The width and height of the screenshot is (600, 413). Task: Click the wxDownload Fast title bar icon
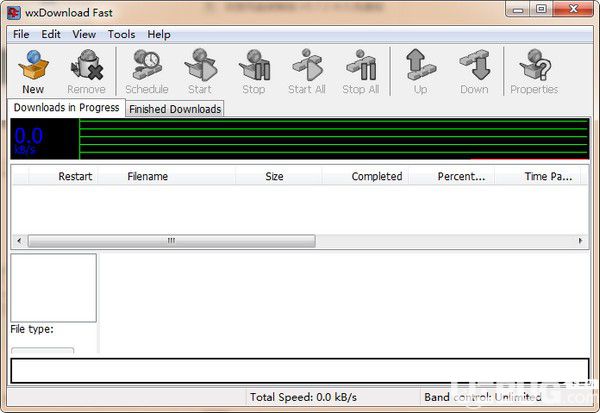point(14,13)
